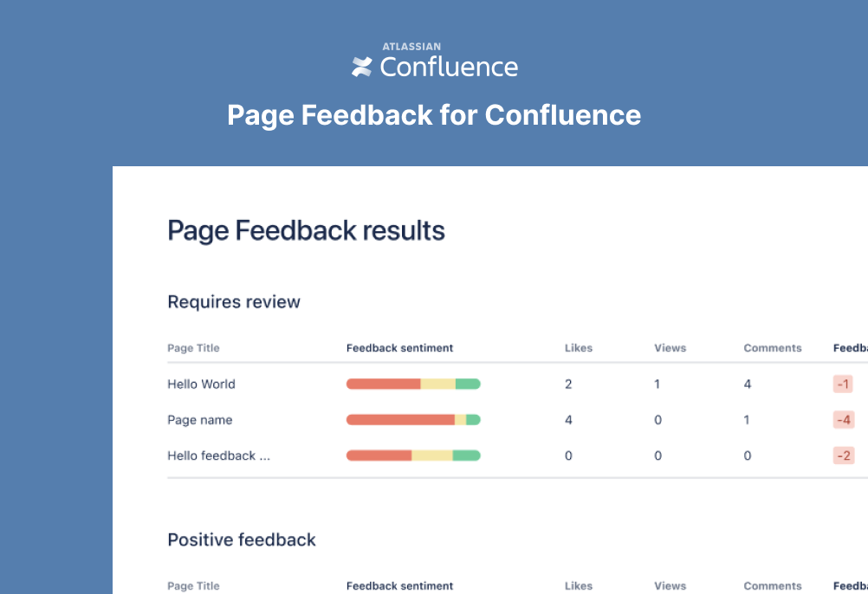Screen dimensions: 868x594
Task: Click Likes header in Positive feedback table
Action: tap(579, 585)
